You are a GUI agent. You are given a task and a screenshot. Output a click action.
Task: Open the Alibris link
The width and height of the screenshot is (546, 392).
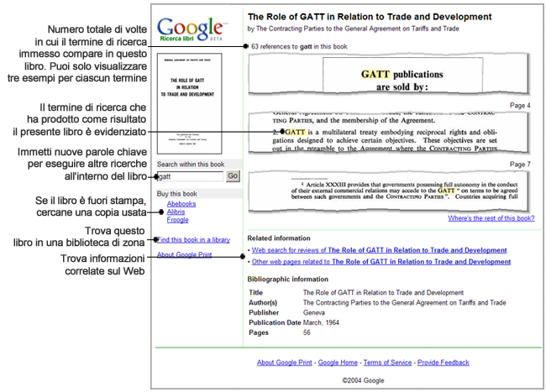[x=176, y=212]
